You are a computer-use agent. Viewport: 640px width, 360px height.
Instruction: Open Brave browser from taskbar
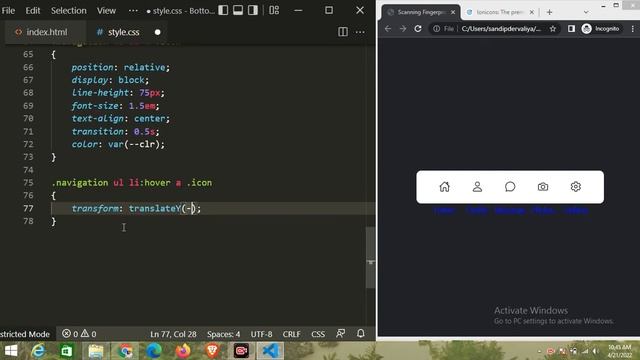(x=212, y=351)
